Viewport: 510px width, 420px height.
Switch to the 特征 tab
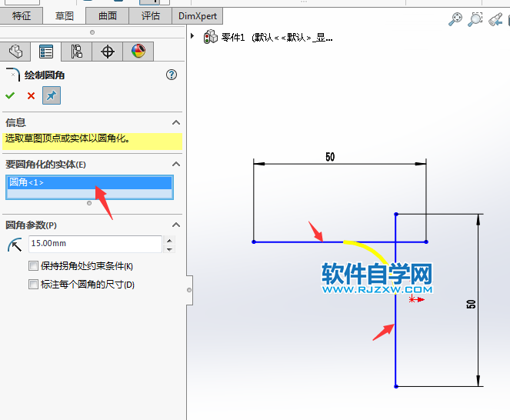[21, 15]
